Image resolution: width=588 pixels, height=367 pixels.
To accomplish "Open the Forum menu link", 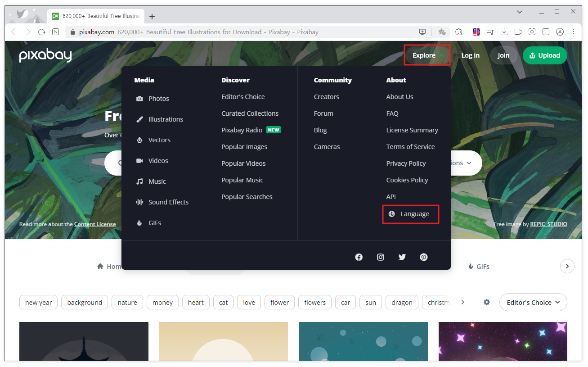I will click(x=323, y=113).
